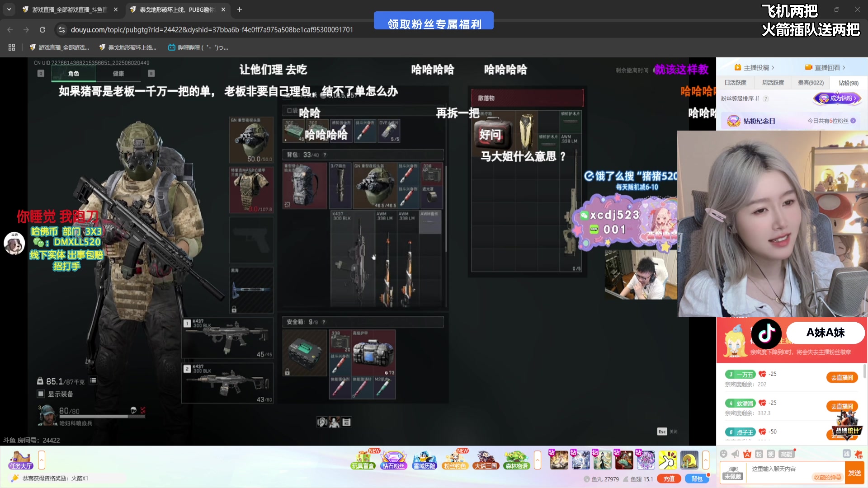868x488 pixels.
Task: View site information icon in the address bar
Action: point(62,30)
